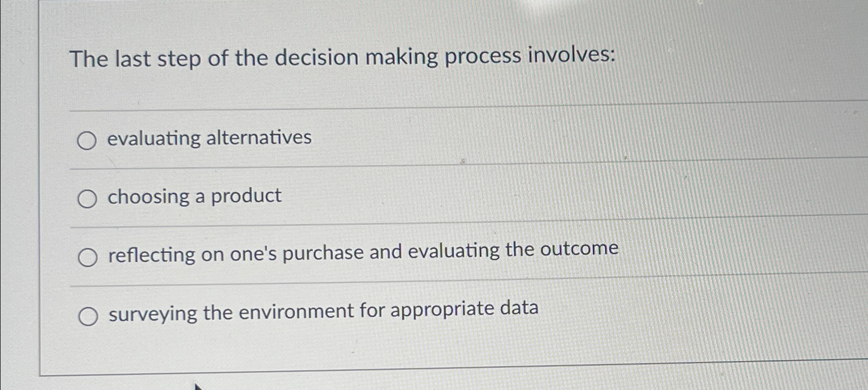This screenshot has width=868, height=390.
Task: Select 'reflecting on one's purchase and evaluating the outcome'
Action: click(x=87, y=256)
